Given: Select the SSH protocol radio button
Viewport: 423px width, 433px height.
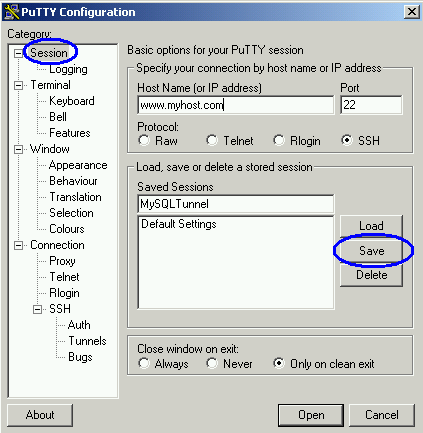Looking at the screenshot, I should [346, 140].
